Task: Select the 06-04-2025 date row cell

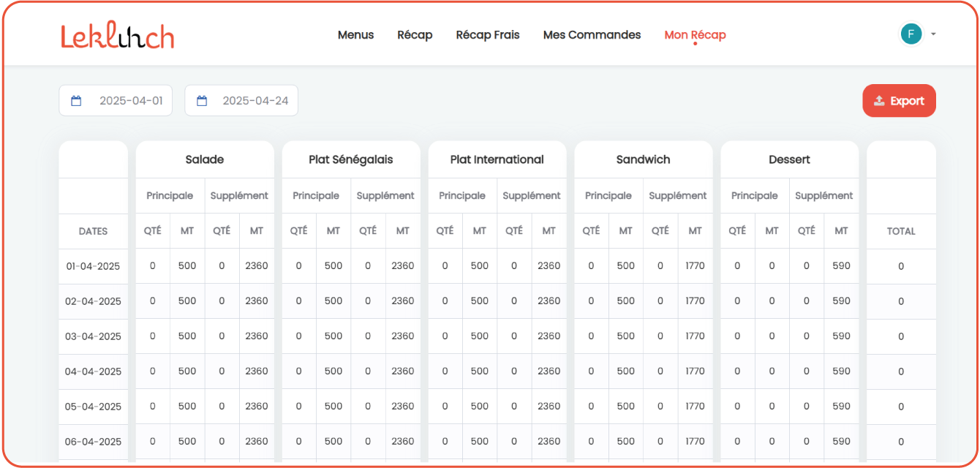Action: coord(93,442)
